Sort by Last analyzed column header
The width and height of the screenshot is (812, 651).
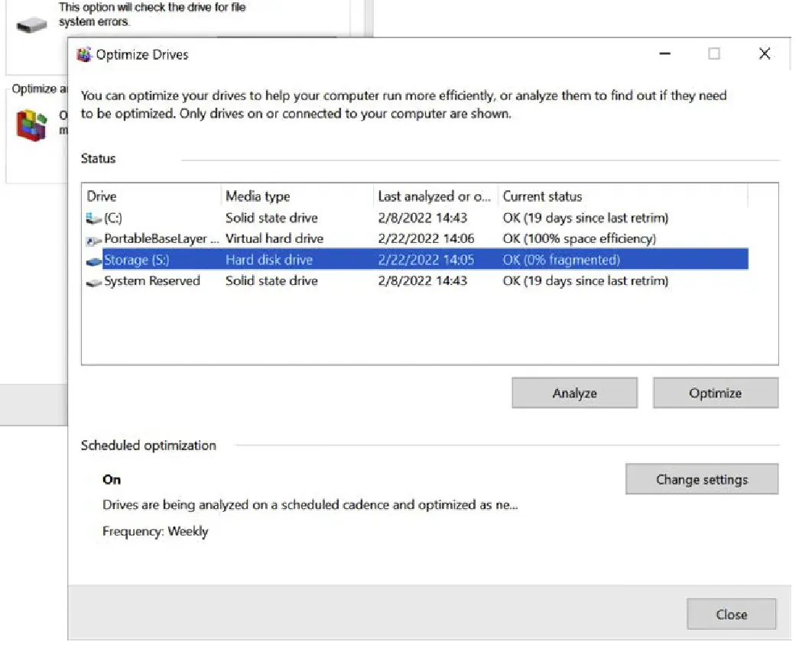click(x=434, y=196)
